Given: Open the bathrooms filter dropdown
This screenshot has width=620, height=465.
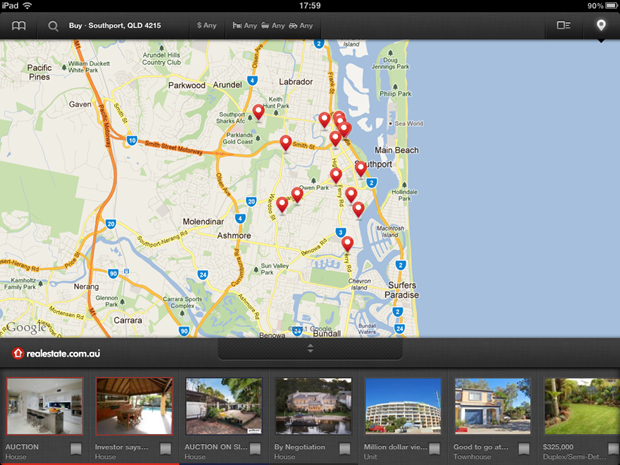Looking at the screenshot, I should coord(271,25).
